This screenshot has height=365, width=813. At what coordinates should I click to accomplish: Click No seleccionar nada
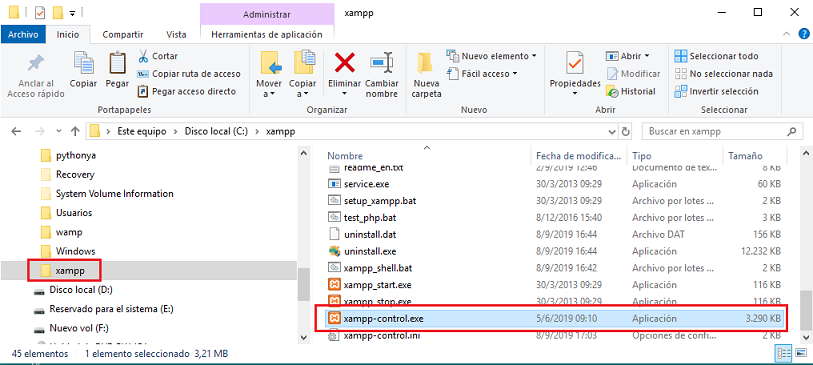click(x=723, y=74)
